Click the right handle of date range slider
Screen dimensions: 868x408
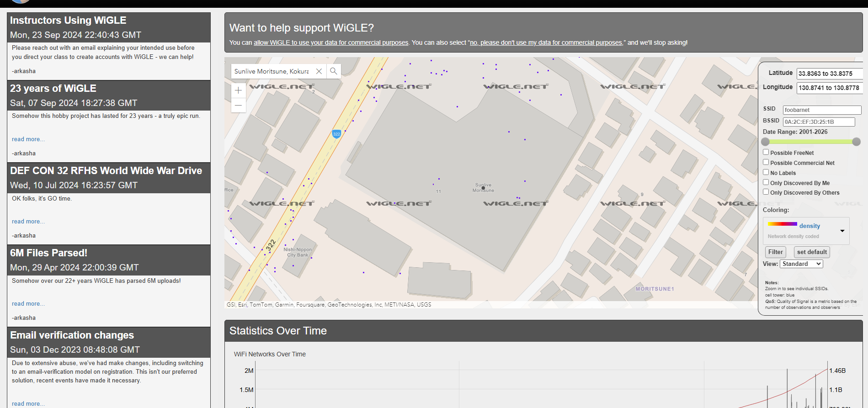click(857, 142)
